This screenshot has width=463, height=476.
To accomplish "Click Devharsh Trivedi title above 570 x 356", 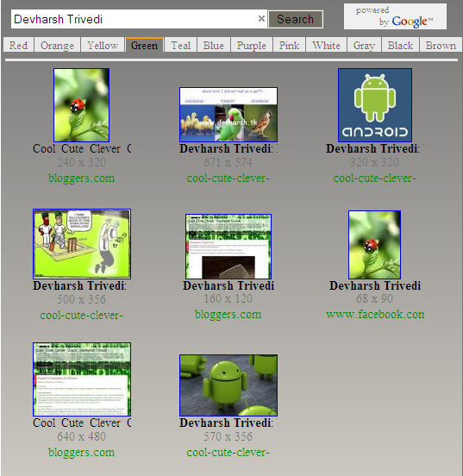I will tap(228, 423).
